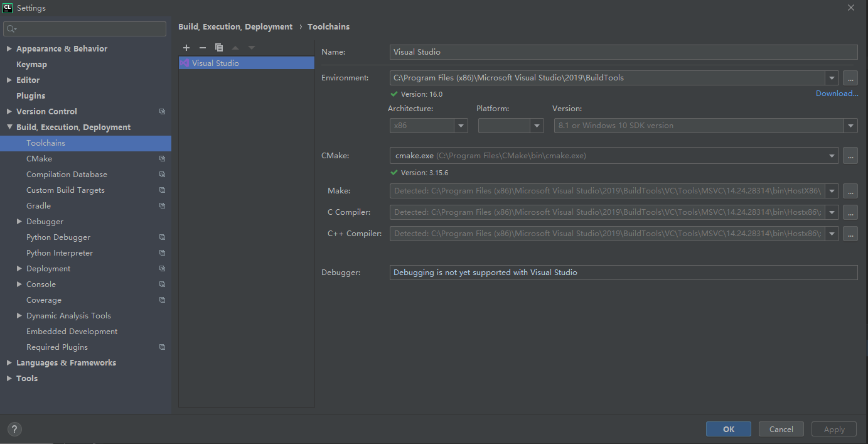Browse CMake executable using its ellipsis button
This screenshot has height=444, width=868.
point(850,155)
